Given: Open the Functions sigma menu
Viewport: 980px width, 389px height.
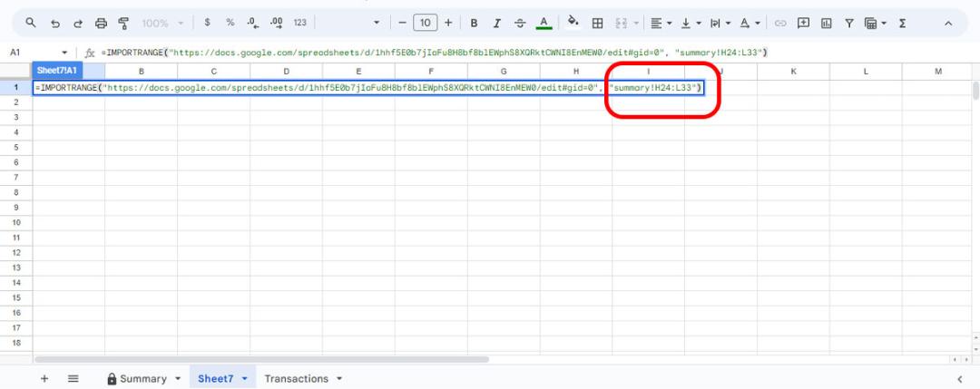Looking at the screenshot, I should point(903,23).
